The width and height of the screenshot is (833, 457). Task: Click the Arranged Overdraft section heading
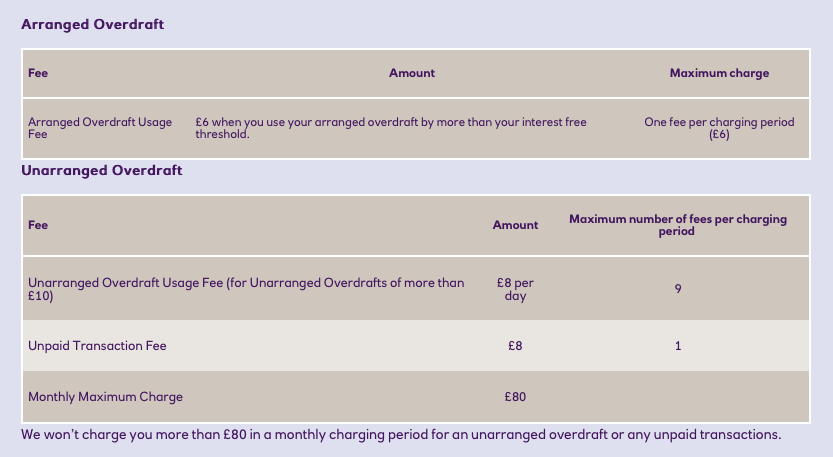92,24
